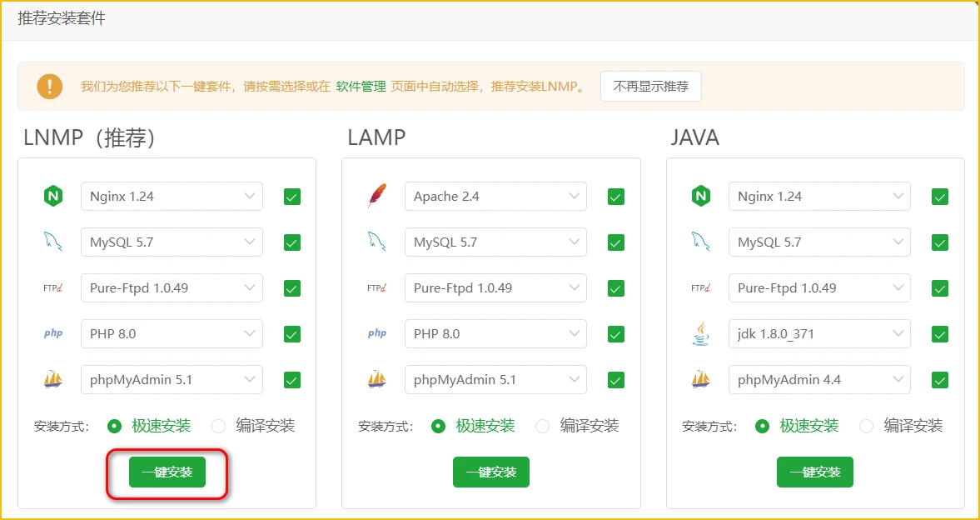Viewport: 980px width, 520px height.
Task: Open Nginx 1.24 version dropdown in LNMP
Action: point(172,197)
